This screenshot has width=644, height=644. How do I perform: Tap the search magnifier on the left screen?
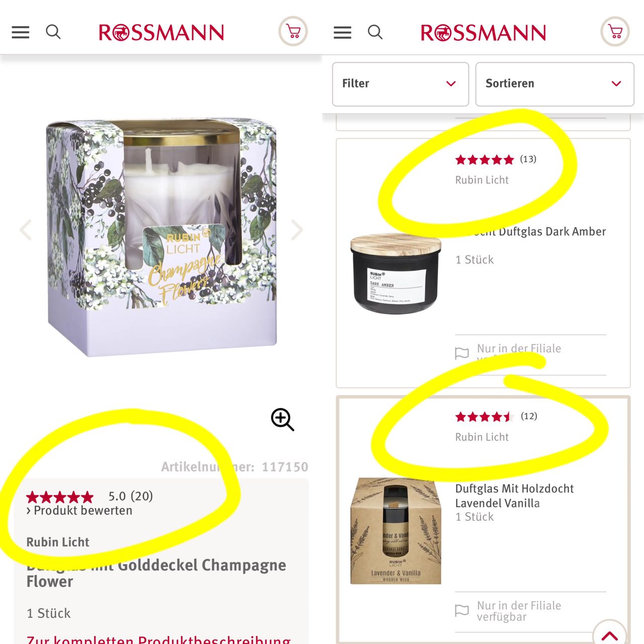53,32
